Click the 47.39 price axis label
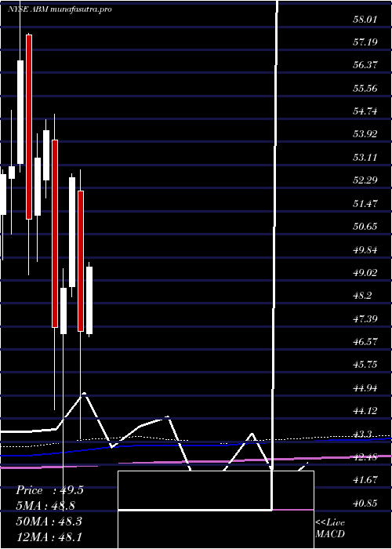392x549 pixels. coord(365,319)
